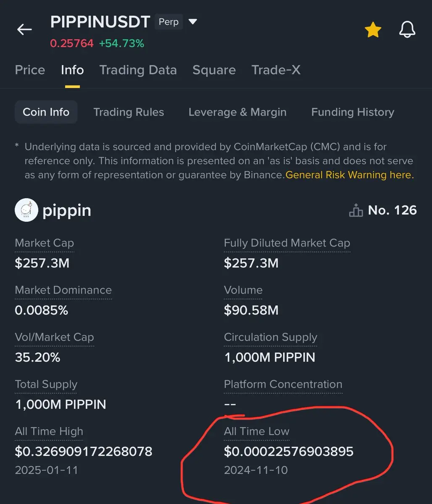432x504 pixels.
Task: Open the General Risk Warning link
Action: tap(350, 175)
